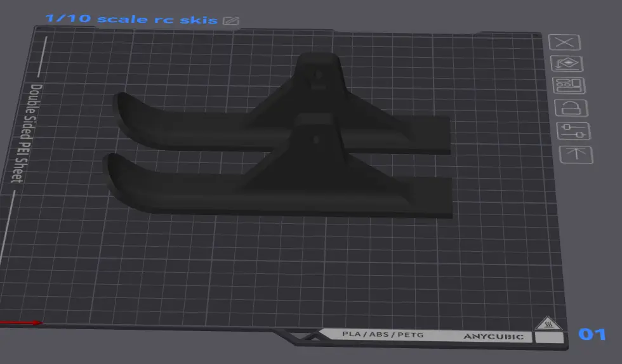Click the plate number 01
This screenshot has height=364, width=622.
[x=592, y=334]
